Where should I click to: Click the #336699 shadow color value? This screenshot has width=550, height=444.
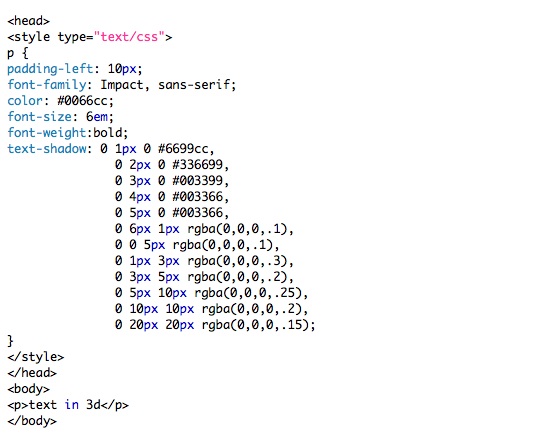(197, 165)
